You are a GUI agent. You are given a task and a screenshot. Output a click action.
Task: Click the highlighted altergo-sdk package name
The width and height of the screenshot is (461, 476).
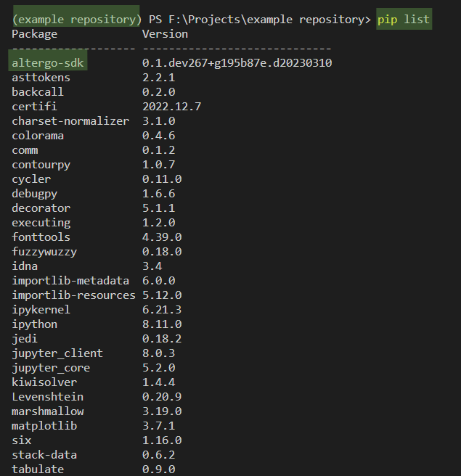tap(48, 63)
